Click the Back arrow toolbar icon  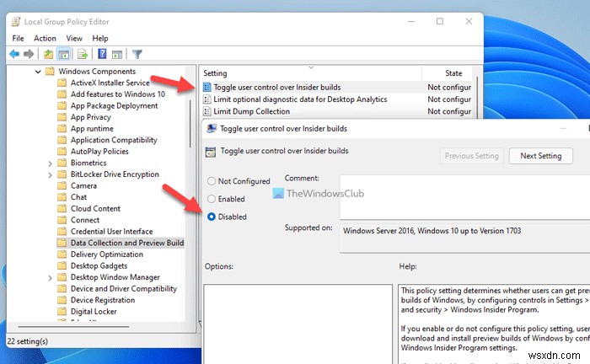[14, 54]
